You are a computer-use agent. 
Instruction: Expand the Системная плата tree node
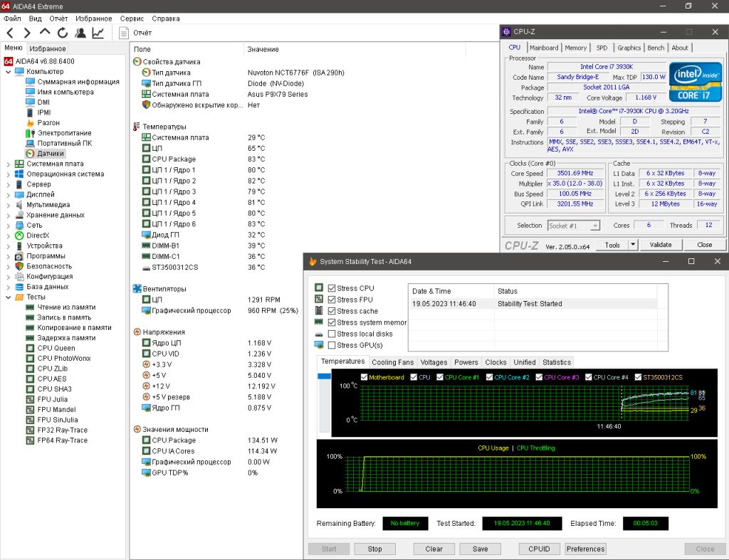pos(8,164)
